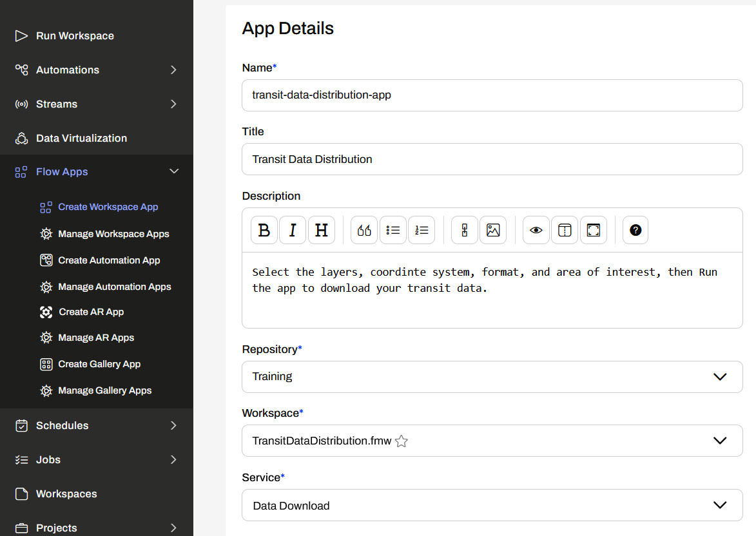Open the Repository dropdown showing Training
The height and width of the screenshot is (536, 756).
tap(492, 377)
